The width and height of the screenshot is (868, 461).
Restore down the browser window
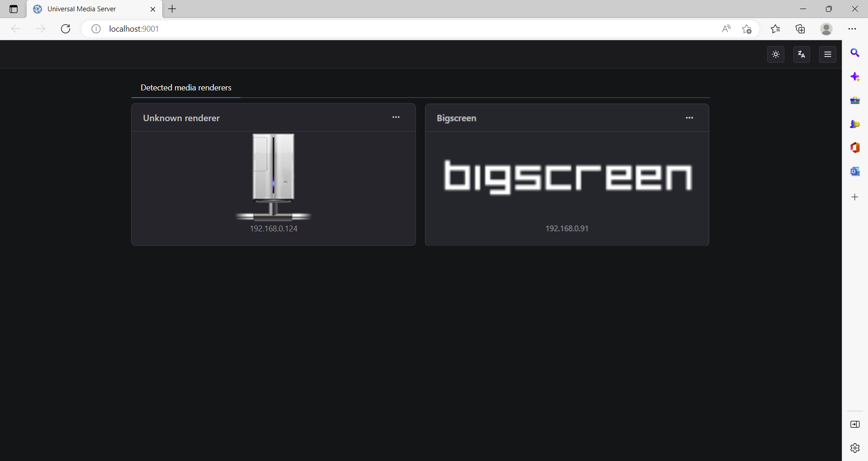(x=829, y=9)
